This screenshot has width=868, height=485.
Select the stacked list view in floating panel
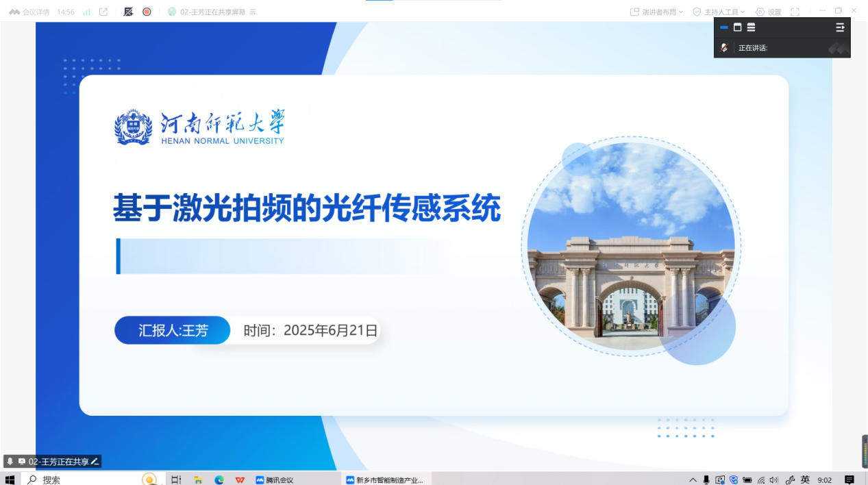(x=751, y=27)
